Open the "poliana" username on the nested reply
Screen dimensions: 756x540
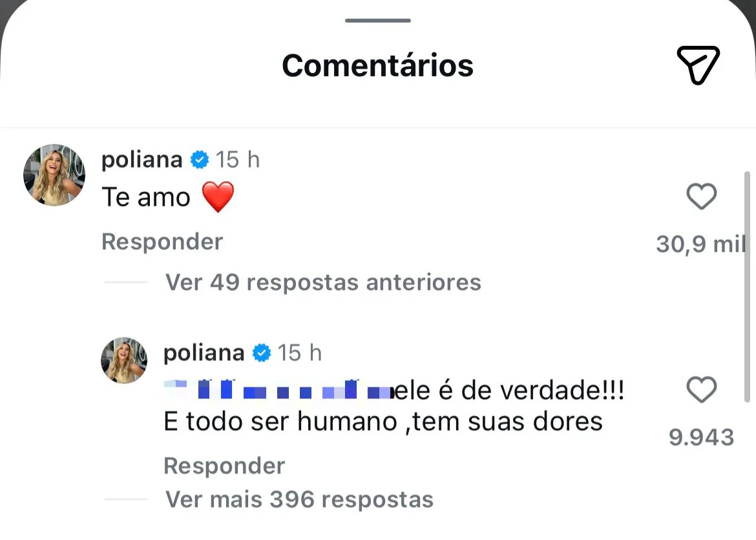tap(204, 353)
